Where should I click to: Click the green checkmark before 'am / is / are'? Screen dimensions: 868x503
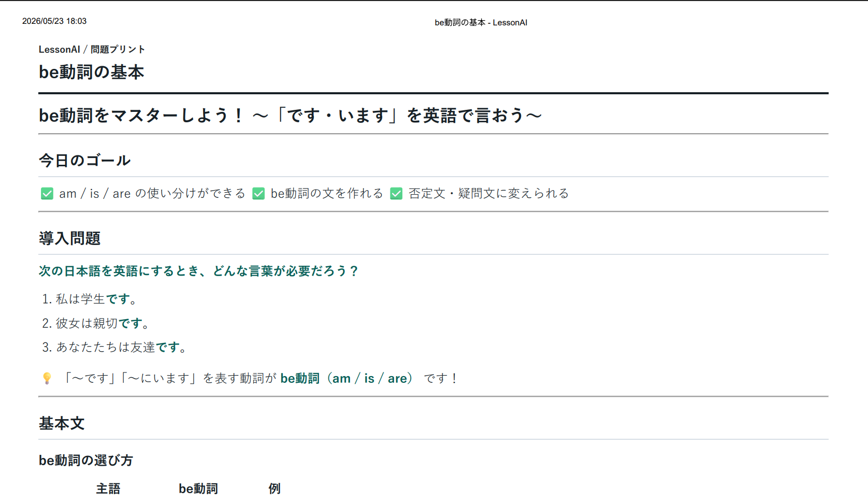(47, 194)
